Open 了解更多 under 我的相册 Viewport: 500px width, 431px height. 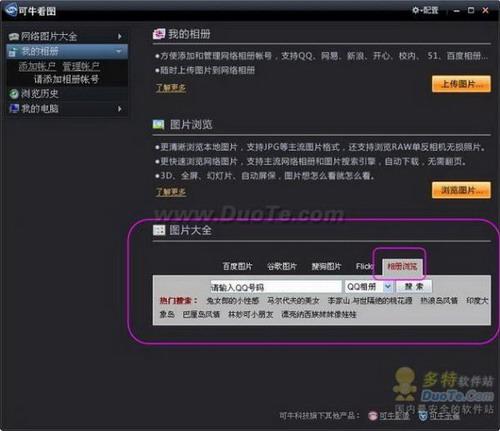point(171,88)
